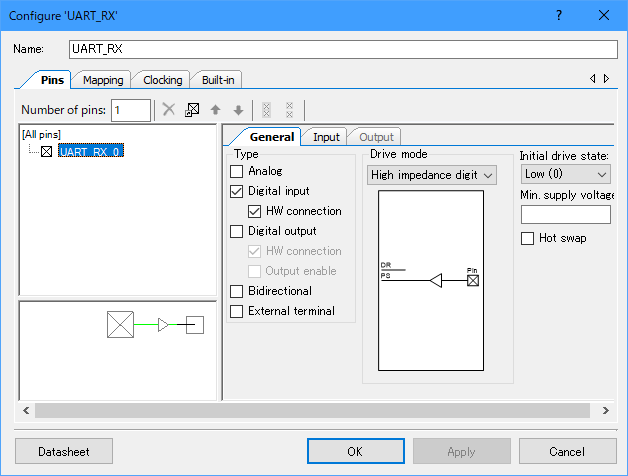The width and height of the screenshot is (628, 476).
Task: Click the delete pin X icon
Action: [169, 110]
